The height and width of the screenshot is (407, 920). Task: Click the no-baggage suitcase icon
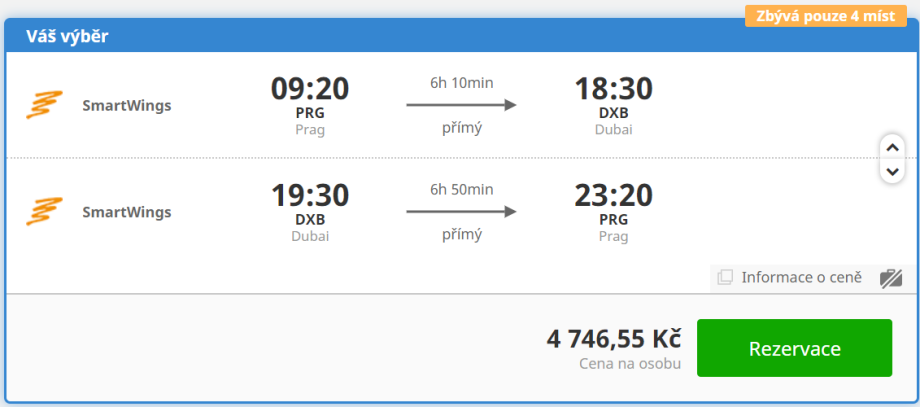click(891, 278)
